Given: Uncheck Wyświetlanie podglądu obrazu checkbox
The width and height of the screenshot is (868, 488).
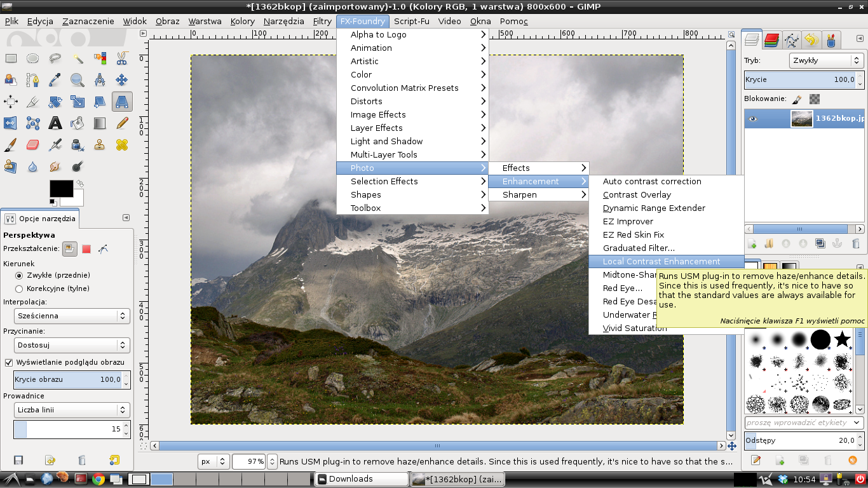Looking at the screenshot, I should pyautogui.click(x=9, y=362).
